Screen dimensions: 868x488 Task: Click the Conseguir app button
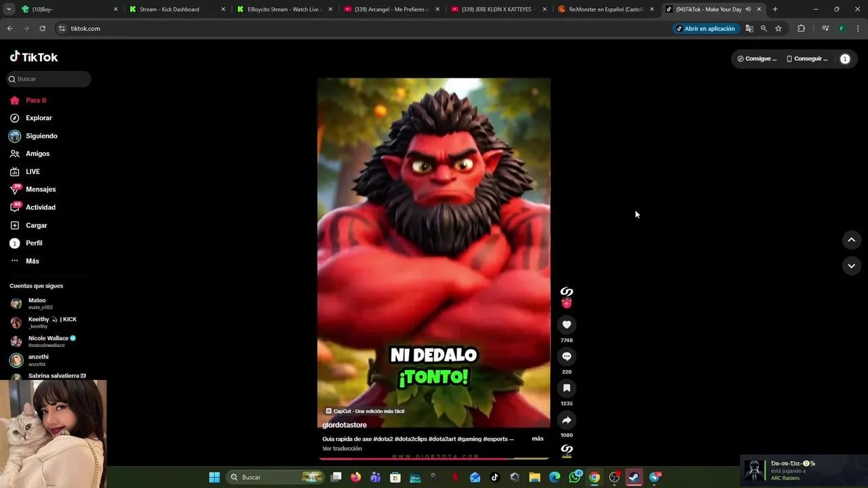pos(807,59)
